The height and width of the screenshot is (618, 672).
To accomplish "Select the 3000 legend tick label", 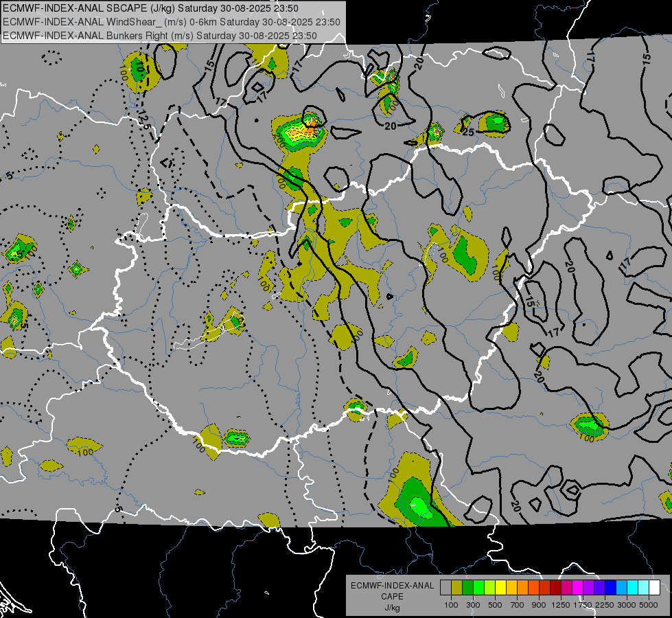I will coord(627,605).
